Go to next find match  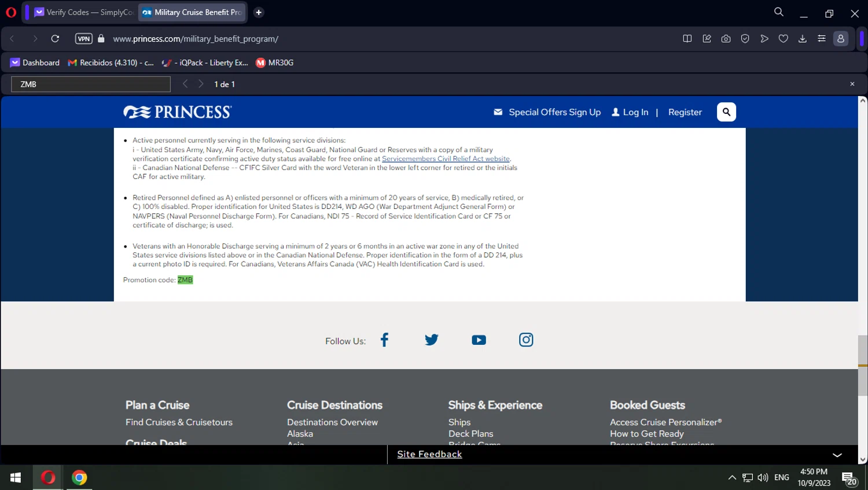[201, 84]
